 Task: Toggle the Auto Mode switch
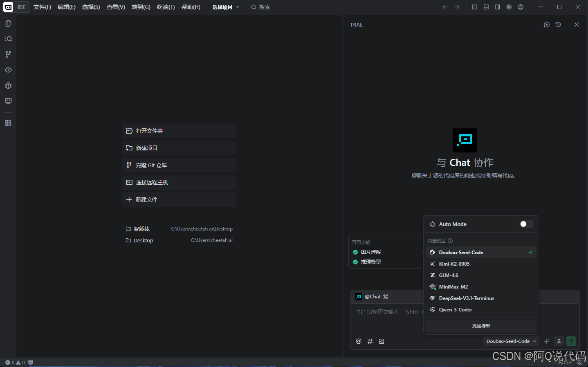pos(526,224)
